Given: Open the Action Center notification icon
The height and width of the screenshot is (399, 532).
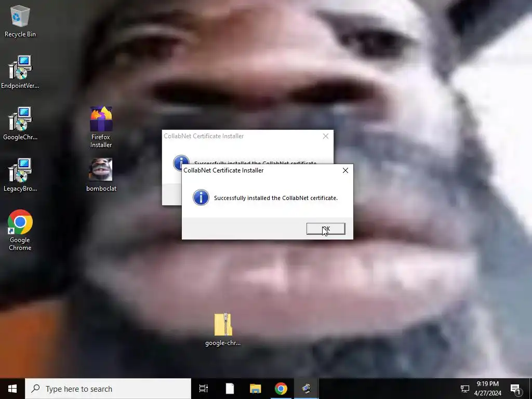Looking at the screenshot, I should [x=515, y=389].
